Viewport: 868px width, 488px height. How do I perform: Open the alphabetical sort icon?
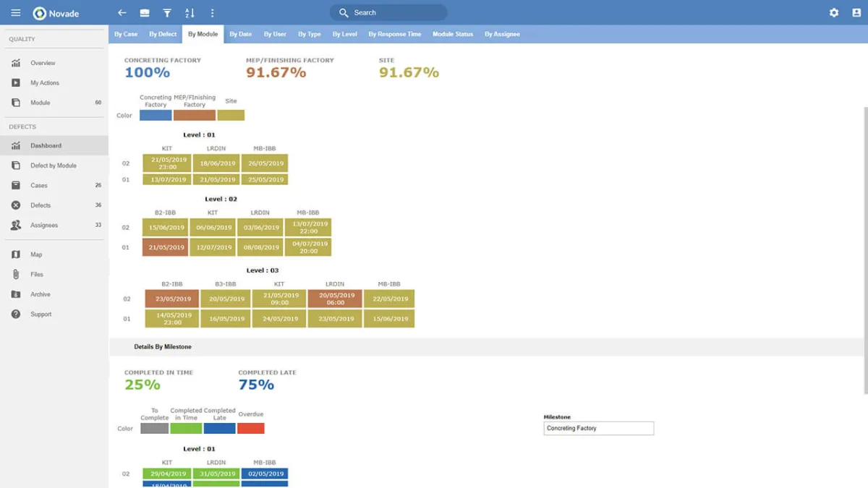(190, 12)
